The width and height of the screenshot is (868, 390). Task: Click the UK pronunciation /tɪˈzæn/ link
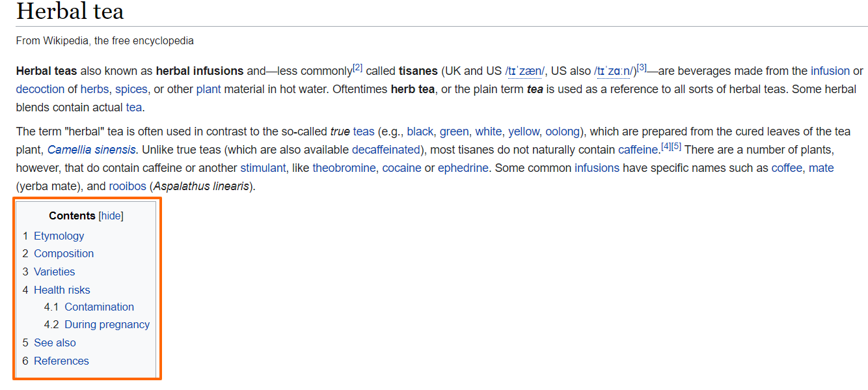(x=524, y=71)
